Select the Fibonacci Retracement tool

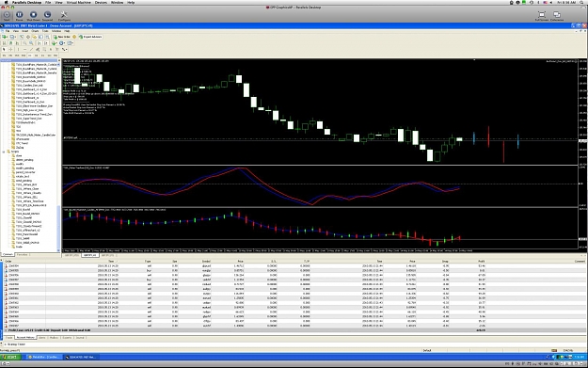click(x=44, y=50)
